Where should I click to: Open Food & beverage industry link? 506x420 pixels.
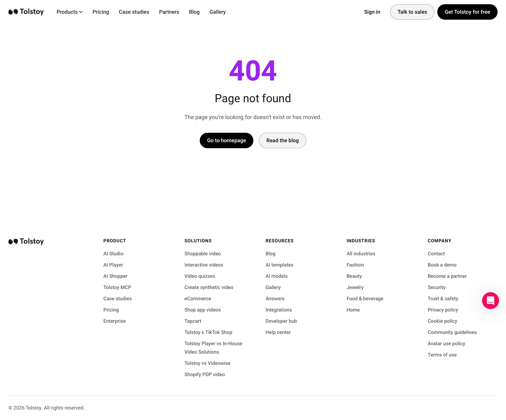pos(365,299)
